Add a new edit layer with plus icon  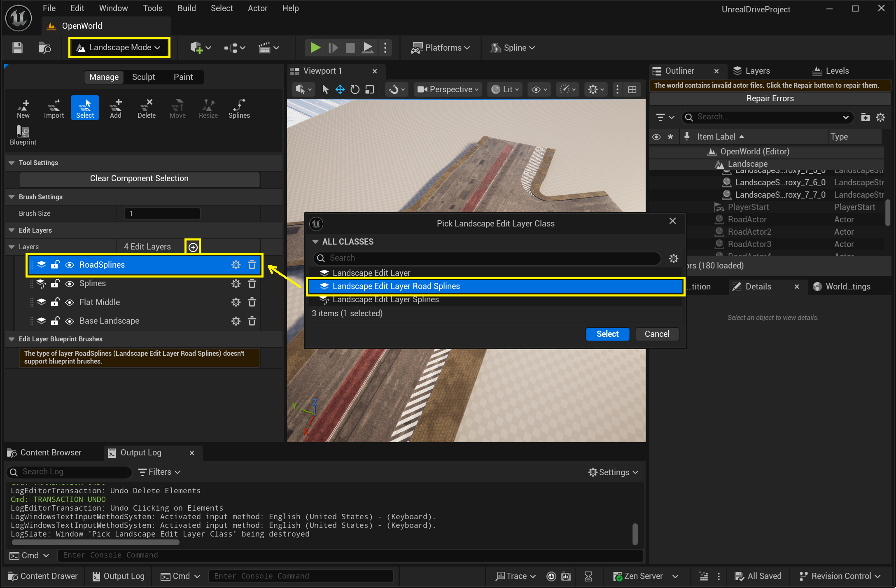(x=193, y=247)
